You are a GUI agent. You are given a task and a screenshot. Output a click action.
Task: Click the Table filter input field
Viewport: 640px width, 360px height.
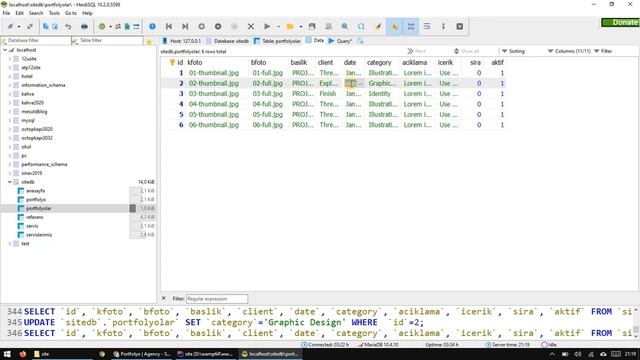click(107, 40)
